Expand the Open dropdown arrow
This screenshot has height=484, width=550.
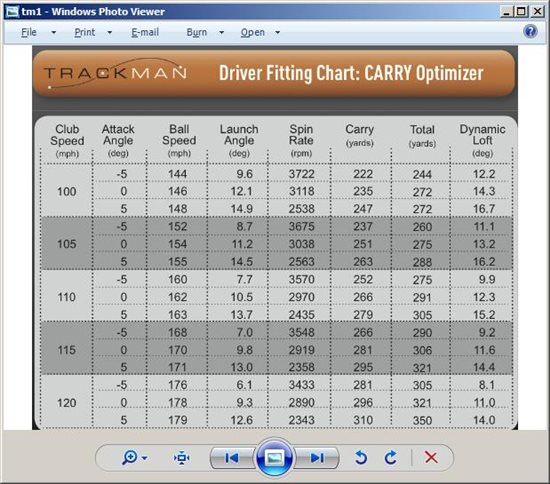tap(277, 33)
